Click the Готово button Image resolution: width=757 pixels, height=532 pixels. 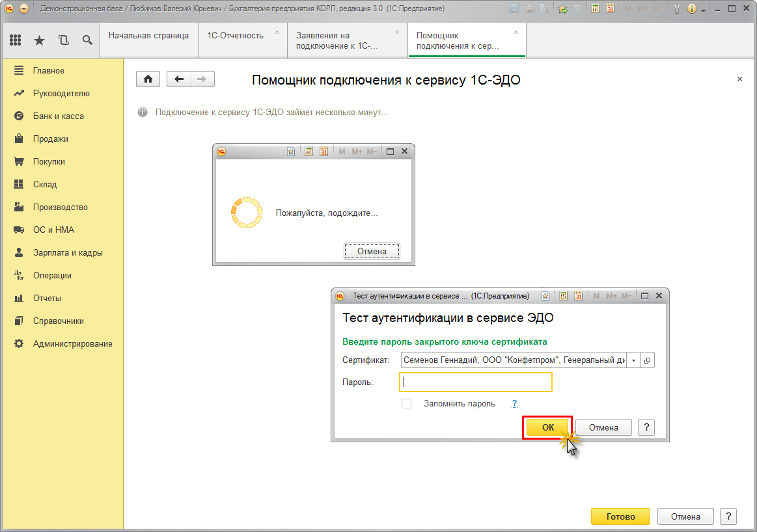(x=620, y=516)
